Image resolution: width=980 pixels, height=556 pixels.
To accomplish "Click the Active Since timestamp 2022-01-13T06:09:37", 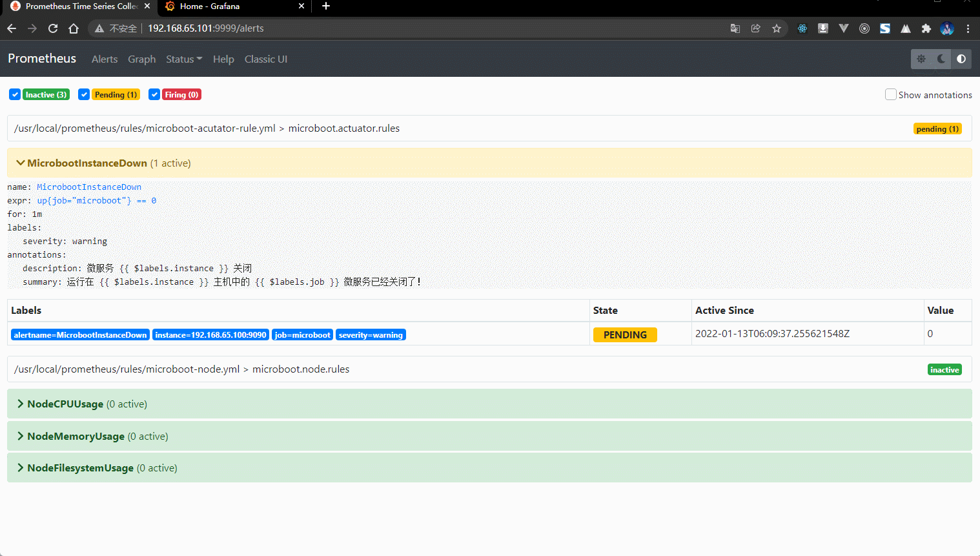I will click(772, 334).
